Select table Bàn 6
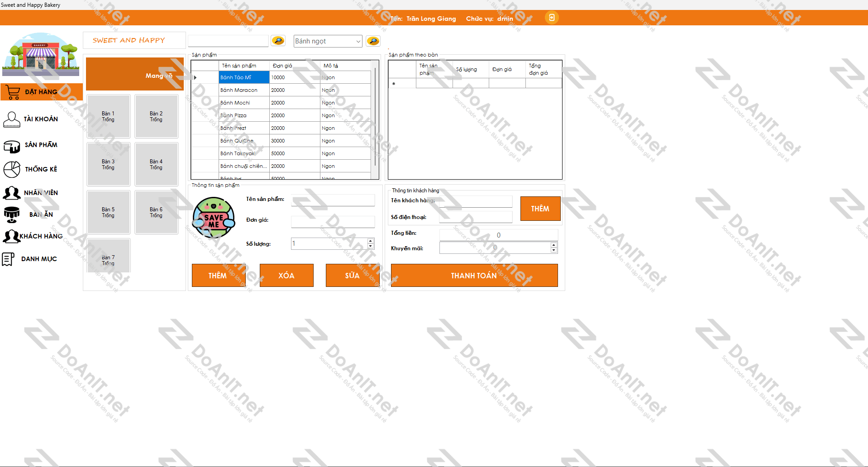868x467 pixels. point(157,212)
